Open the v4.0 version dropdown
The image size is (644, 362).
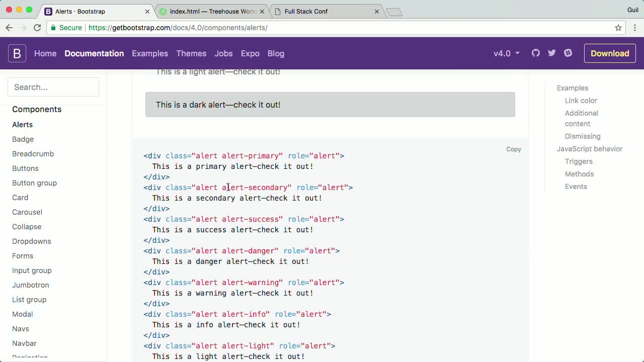pyautogui.click(x=506, y=53)
